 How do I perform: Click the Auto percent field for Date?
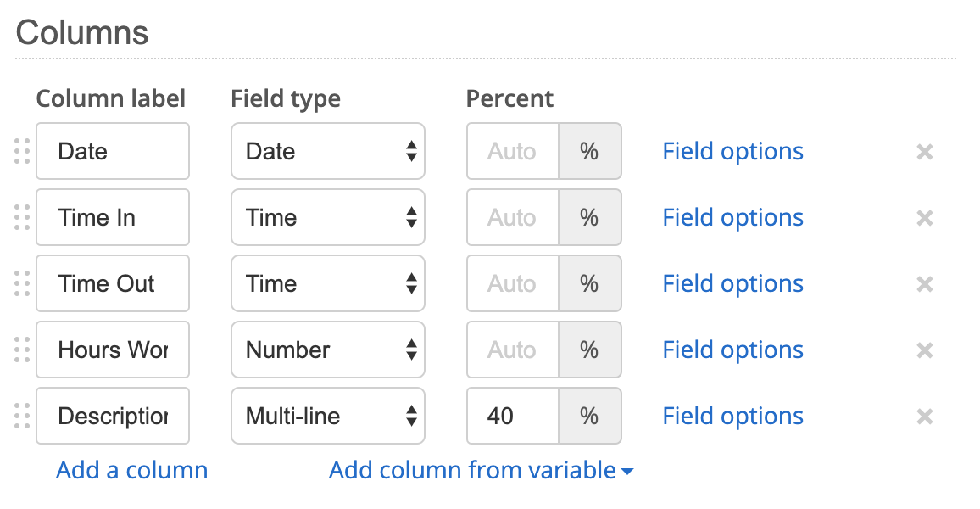[512, 152]
